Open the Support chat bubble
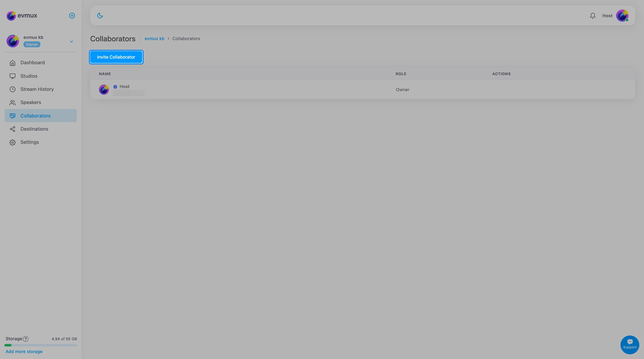Viewport: 644px width, 359px height. click(x=630, y=345)
